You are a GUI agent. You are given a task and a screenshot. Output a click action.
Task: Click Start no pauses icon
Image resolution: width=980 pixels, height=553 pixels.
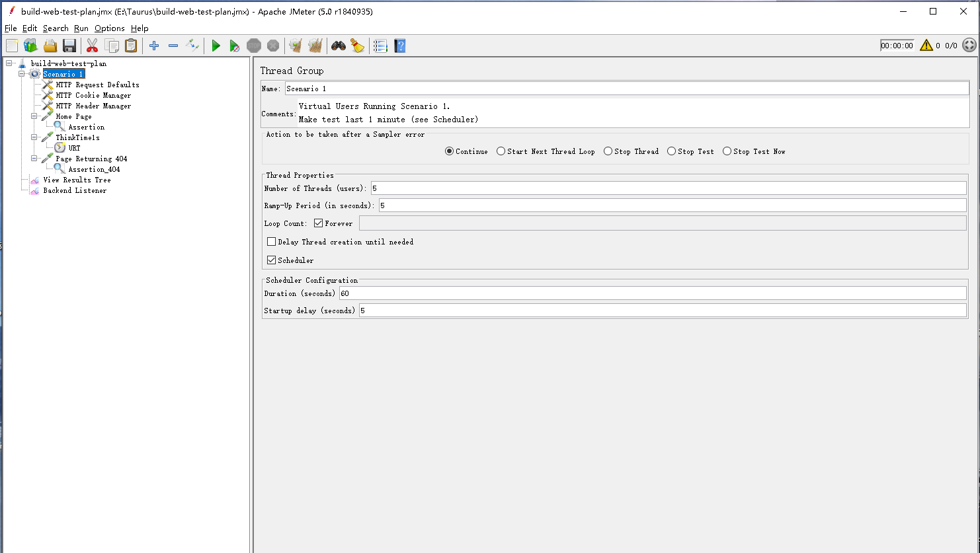[235, 46]
